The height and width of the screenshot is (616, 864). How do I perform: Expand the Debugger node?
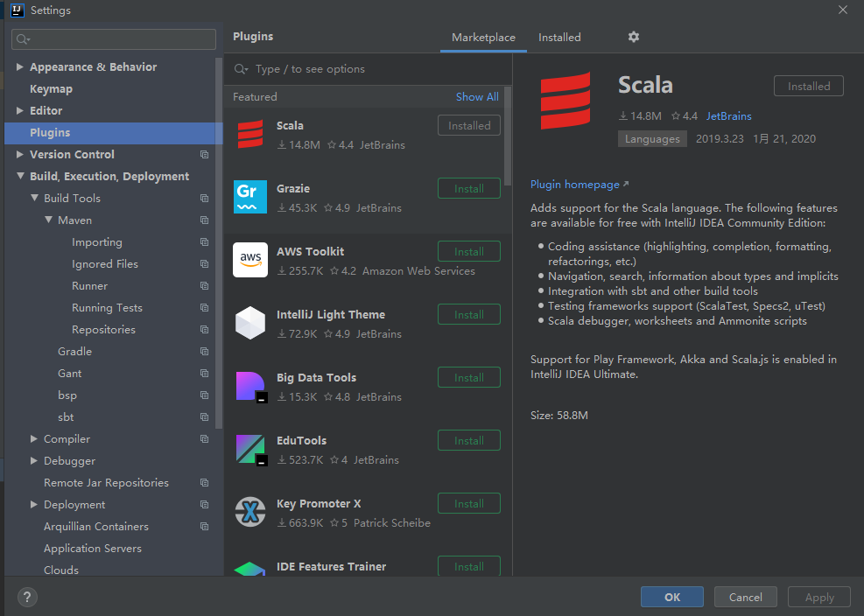(x=34, y=460)
